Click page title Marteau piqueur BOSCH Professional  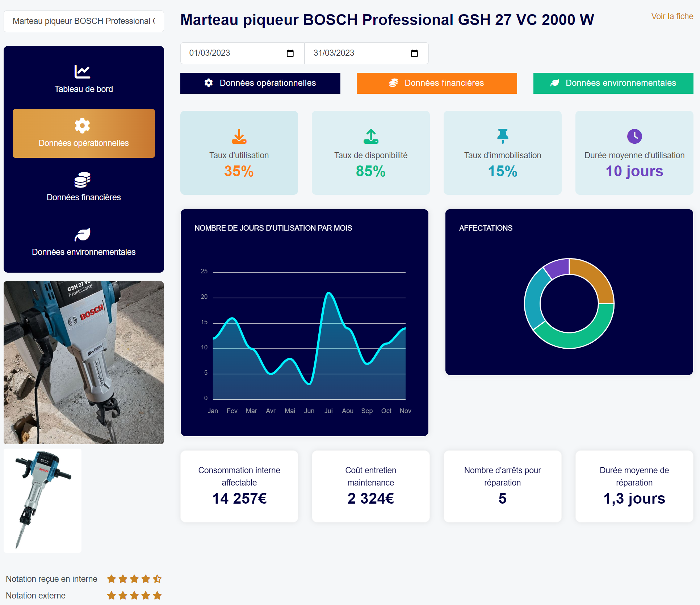click(387, 20)
